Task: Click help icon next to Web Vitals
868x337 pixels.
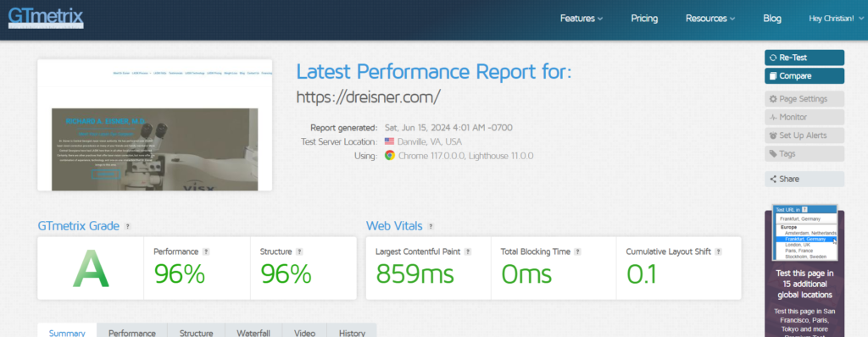Action: 431,226
